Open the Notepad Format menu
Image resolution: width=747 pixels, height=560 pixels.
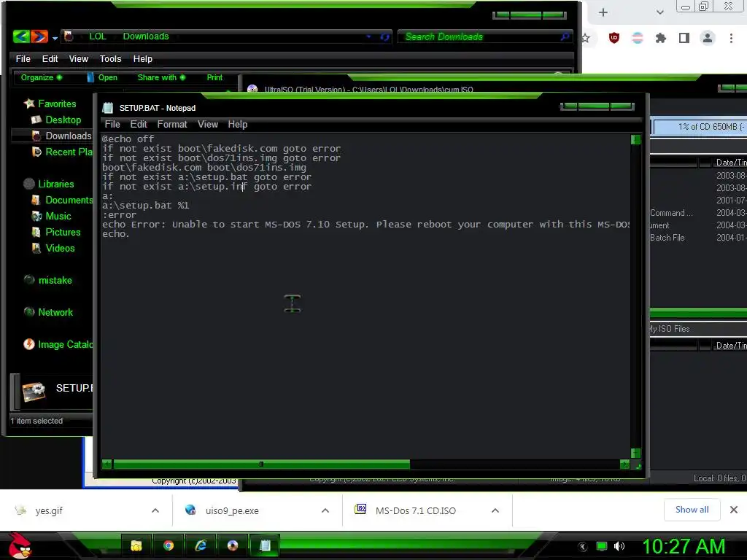(172, 124)
